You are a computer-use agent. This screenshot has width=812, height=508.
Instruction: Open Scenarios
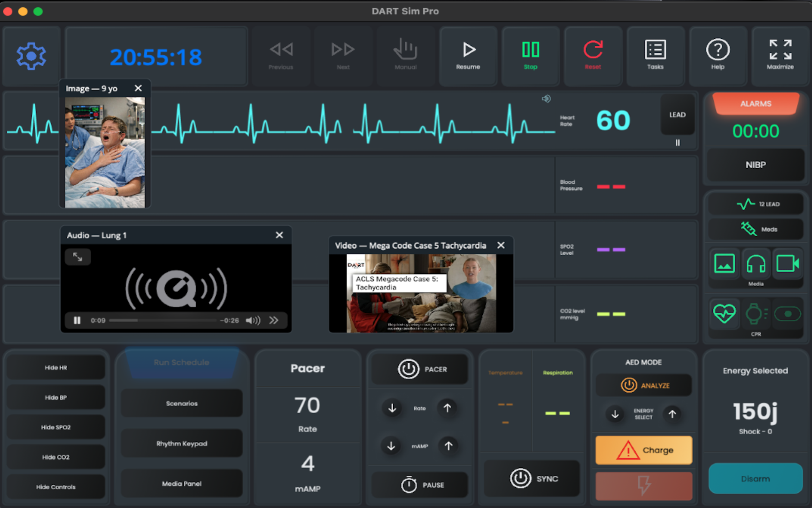pyautogui.click(x=181, y=404)
